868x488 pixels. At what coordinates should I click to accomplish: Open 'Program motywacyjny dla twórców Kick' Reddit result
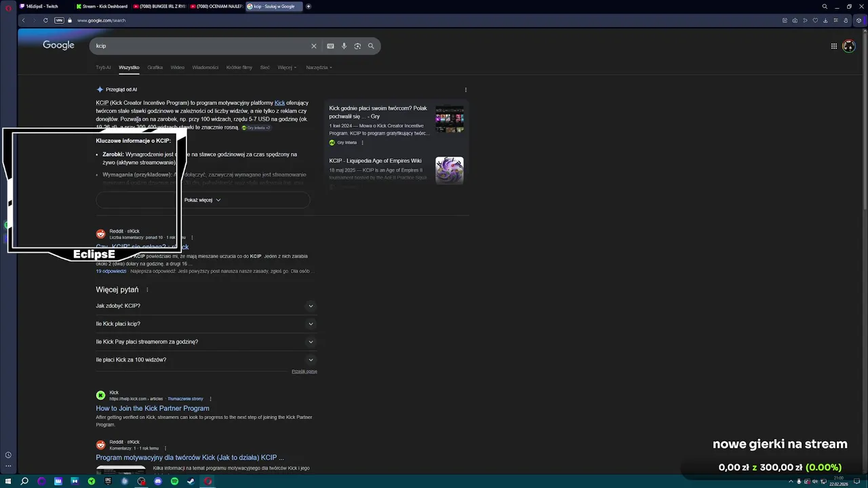(x=190, y=457)
